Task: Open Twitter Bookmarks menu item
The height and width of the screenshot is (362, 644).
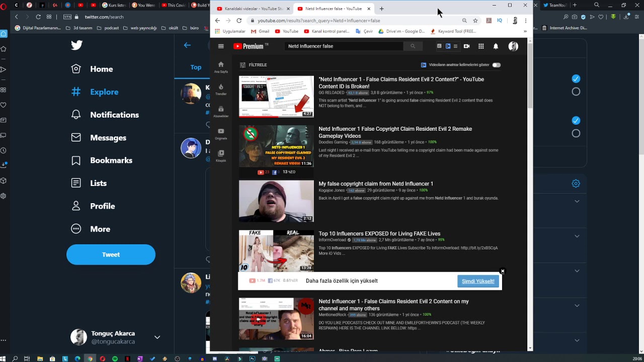Action: (x=102, y=160)
